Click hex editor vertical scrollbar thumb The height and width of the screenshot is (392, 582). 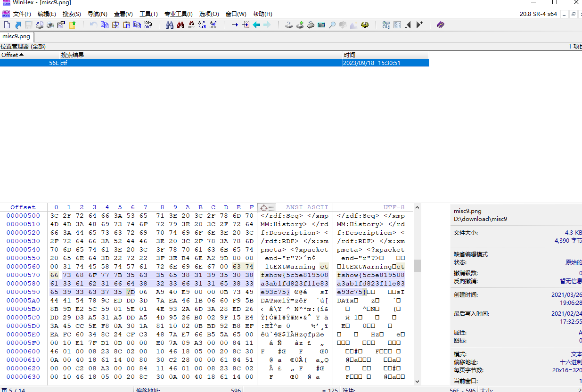pos(417,266)
